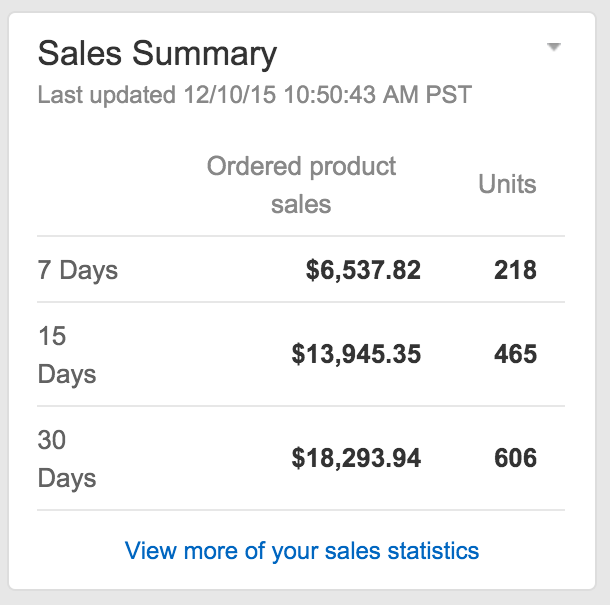This screenshot has height=605, width=610.
Task: Click the Ordered product sales column header
Action: (x=301, y=185)
